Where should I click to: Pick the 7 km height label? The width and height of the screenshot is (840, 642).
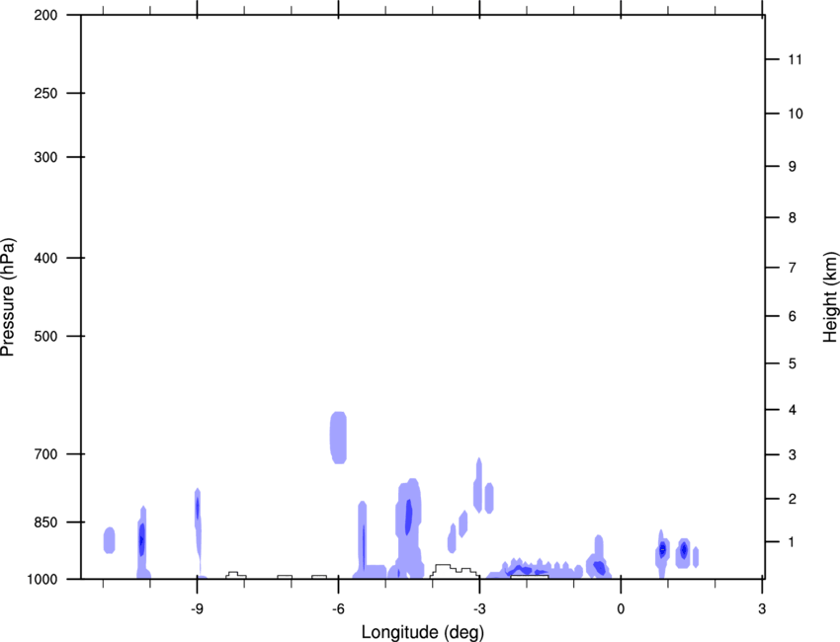tap(793, 268)
